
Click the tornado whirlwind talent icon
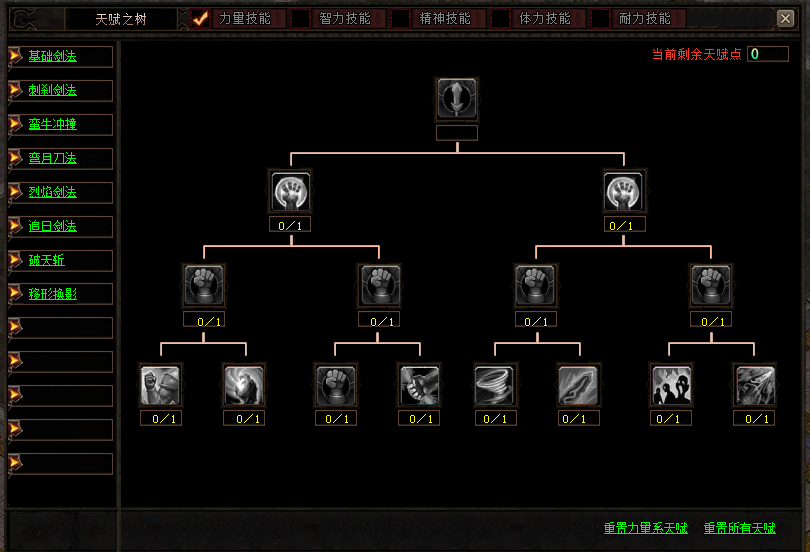pos(494,385)
